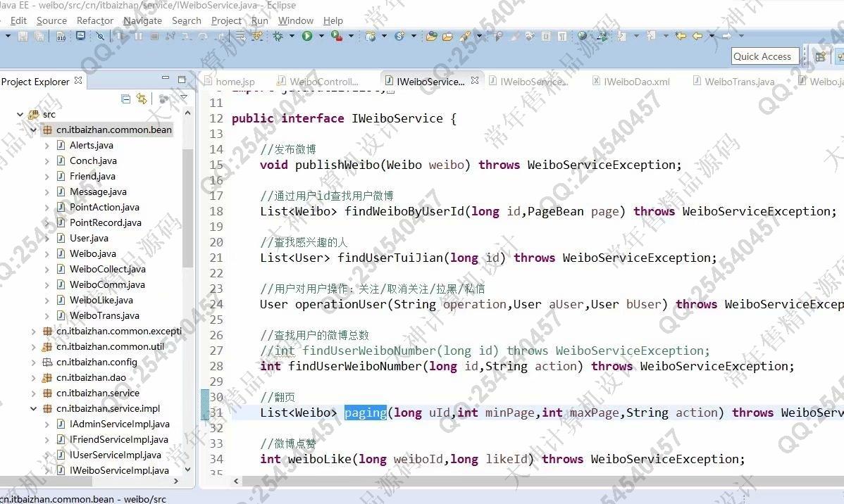Viewport: 844px width, 504px height.
Task: Click the Forward navigation arrow
Action: click(726, 36)
